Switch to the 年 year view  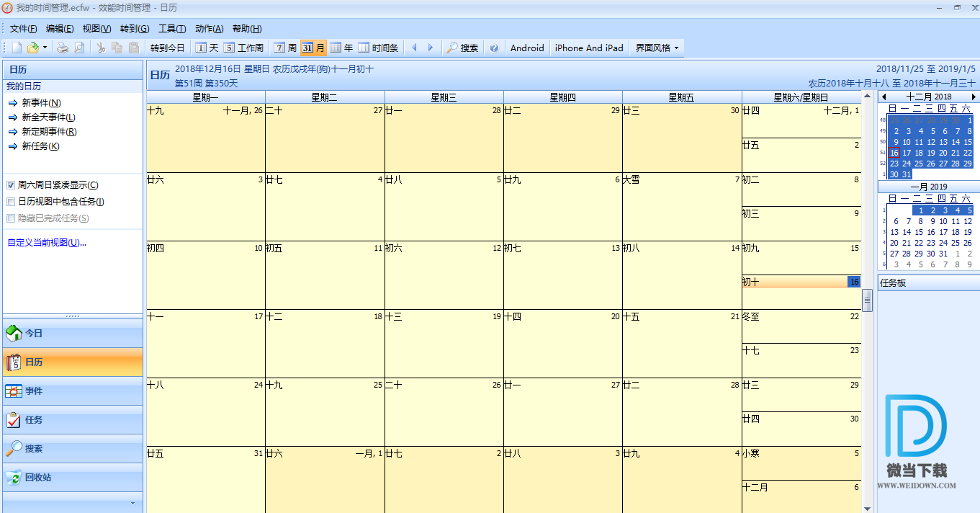pyautogui.click(x=341, y=48)
